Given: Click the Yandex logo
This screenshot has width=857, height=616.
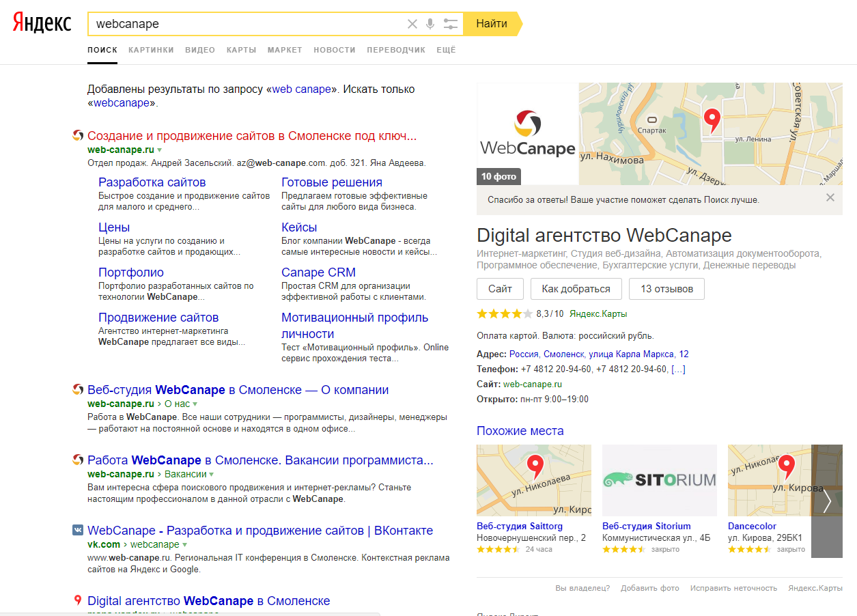Looking at the screenshot, I should tap(42, 23).
